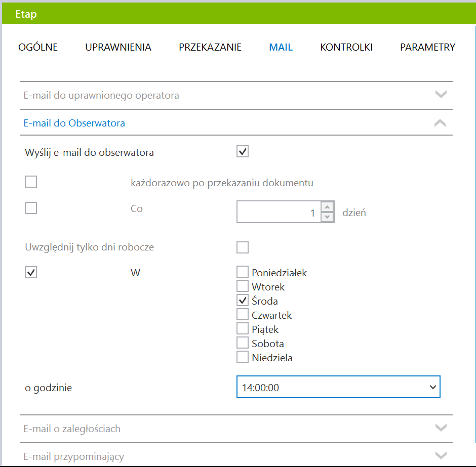Expand the E-mail do uprawnionego operatora section
Viewport: 476px width, 467px height.
[x=236, y=95]
